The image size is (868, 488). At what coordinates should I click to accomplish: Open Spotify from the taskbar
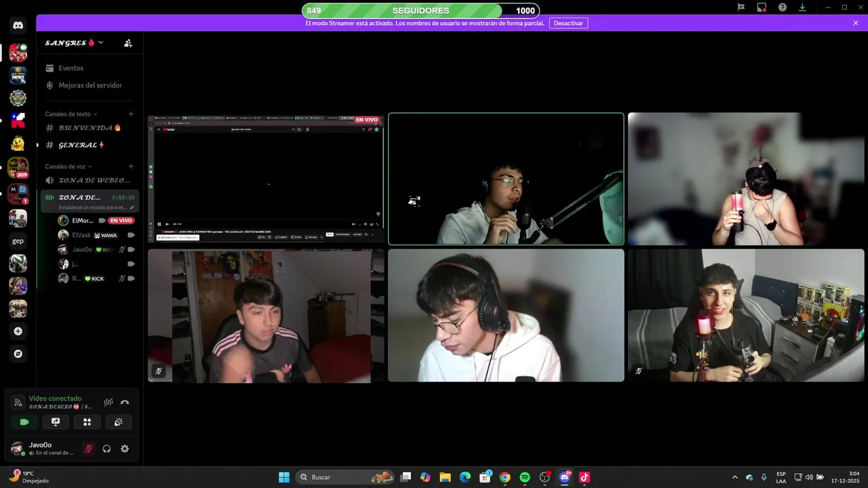click(x=525, y=477)
